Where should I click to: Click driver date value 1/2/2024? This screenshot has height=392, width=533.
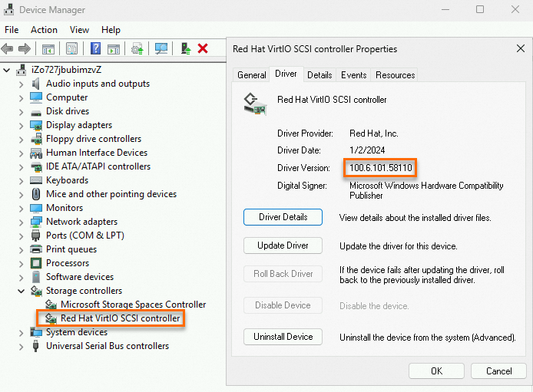(x=367, y=150)
